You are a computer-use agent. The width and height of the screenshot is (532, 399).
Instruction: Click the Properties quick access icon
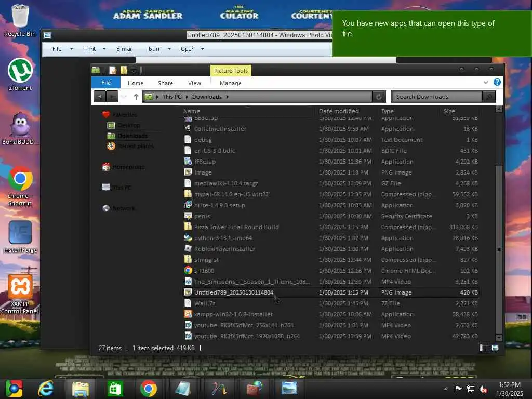click(x=113, y=70)
